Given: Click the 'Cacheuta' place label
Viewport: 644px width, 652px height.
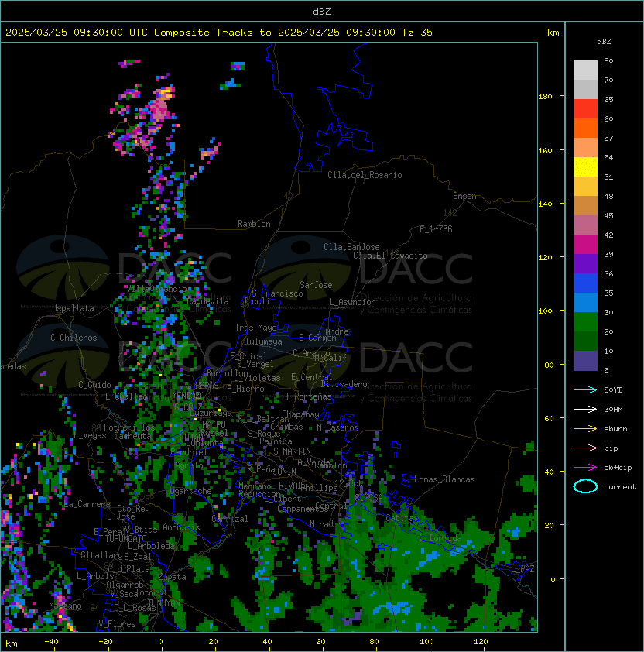Looking at the screenshot, I should (132, 436).
